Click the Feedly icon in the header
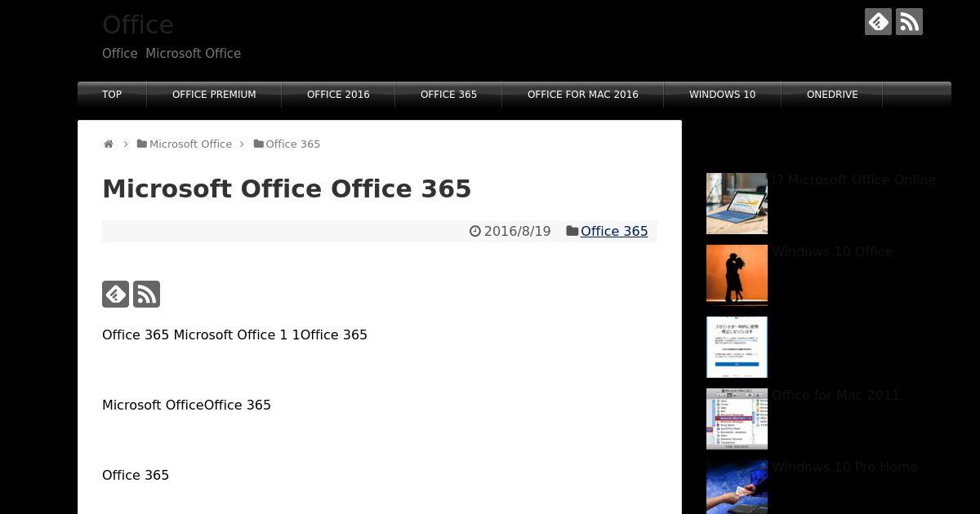This screenshot has width=980, height=514. tap(878, 22)
